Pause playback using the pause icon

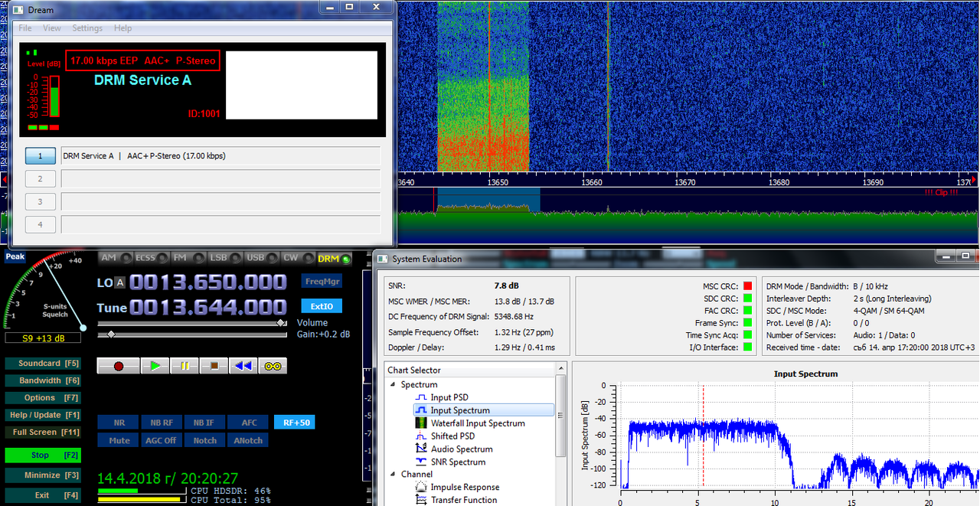pos(185,366)
